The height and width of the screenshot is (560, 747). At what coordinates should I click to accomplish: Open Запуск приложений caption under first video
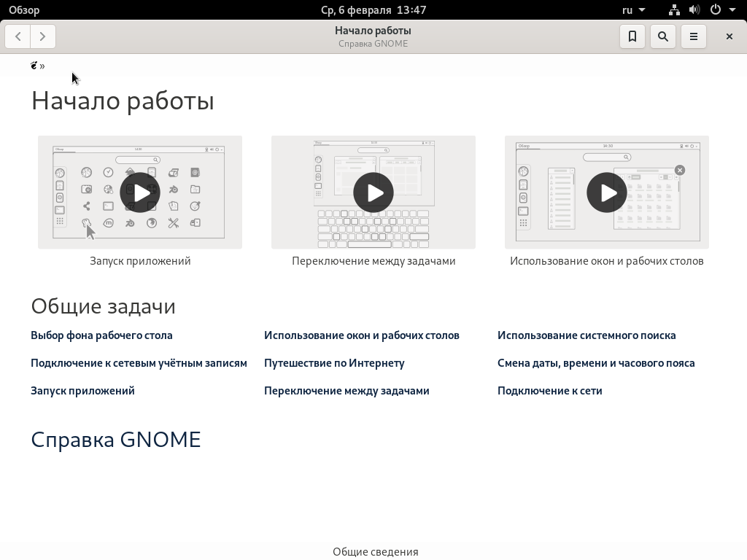coord(140,261)
